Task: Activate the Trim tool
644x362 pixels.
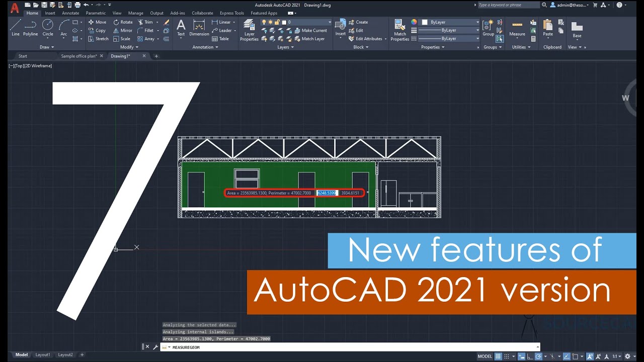Action: point(145,22)
